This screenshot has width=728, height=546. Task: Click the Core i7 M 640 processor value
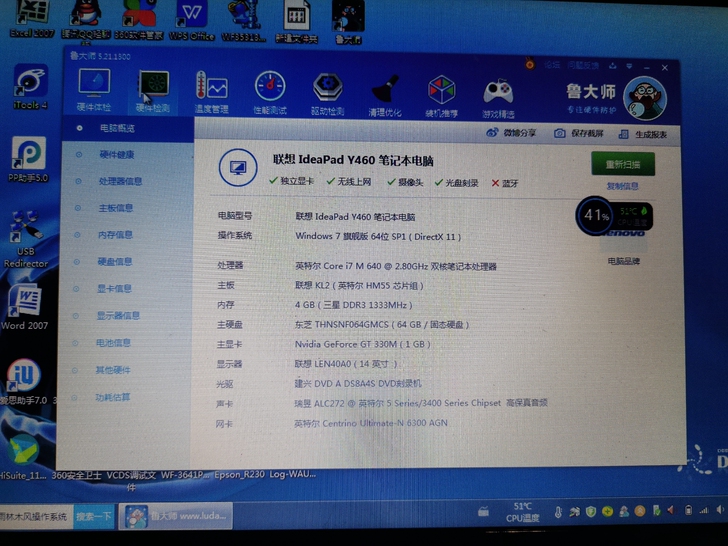point(396,266)
